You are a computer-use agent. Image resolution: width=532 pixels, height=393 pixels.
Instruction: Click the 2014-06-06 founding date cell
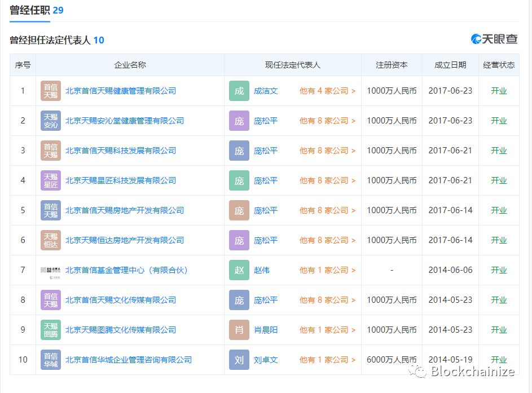pos(450,270)
